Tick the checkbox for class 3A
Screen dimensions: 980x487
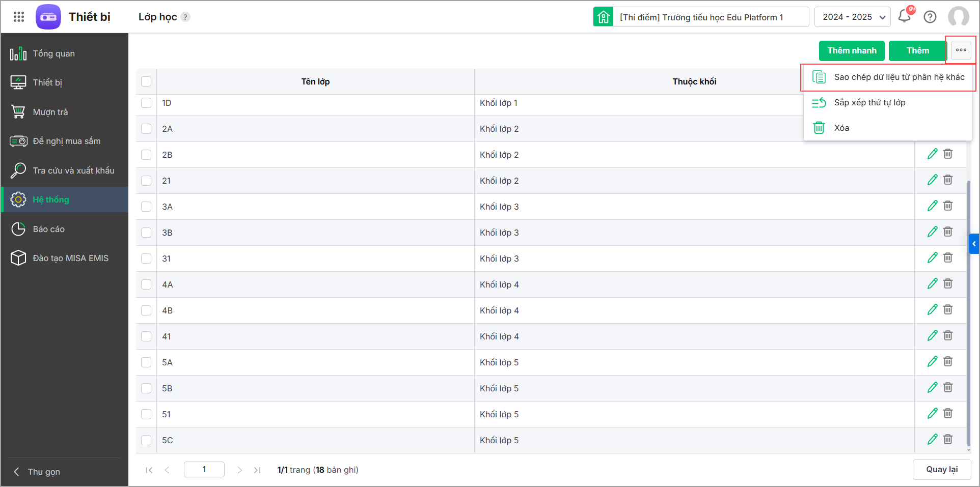[x=146, y=207]
